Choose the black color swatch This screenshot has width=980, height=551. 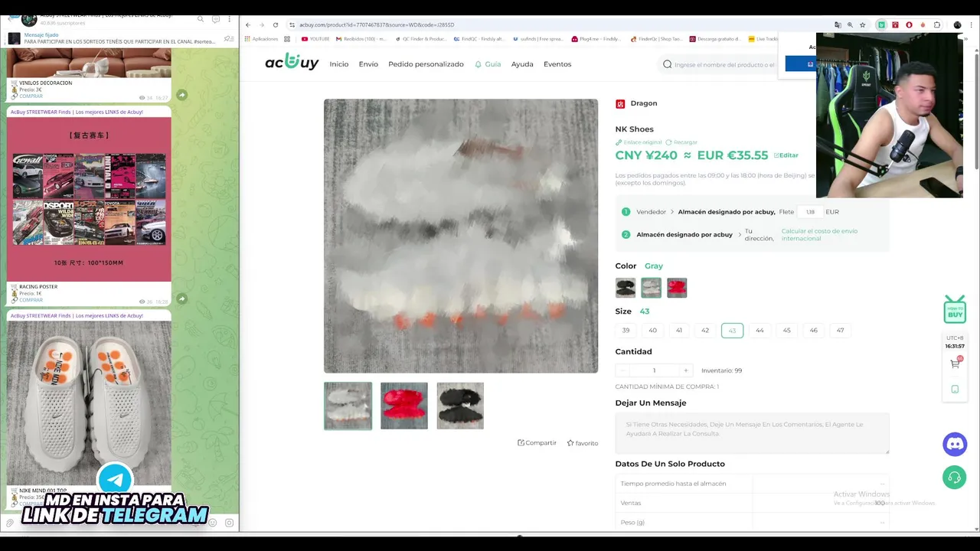(626, 288)
